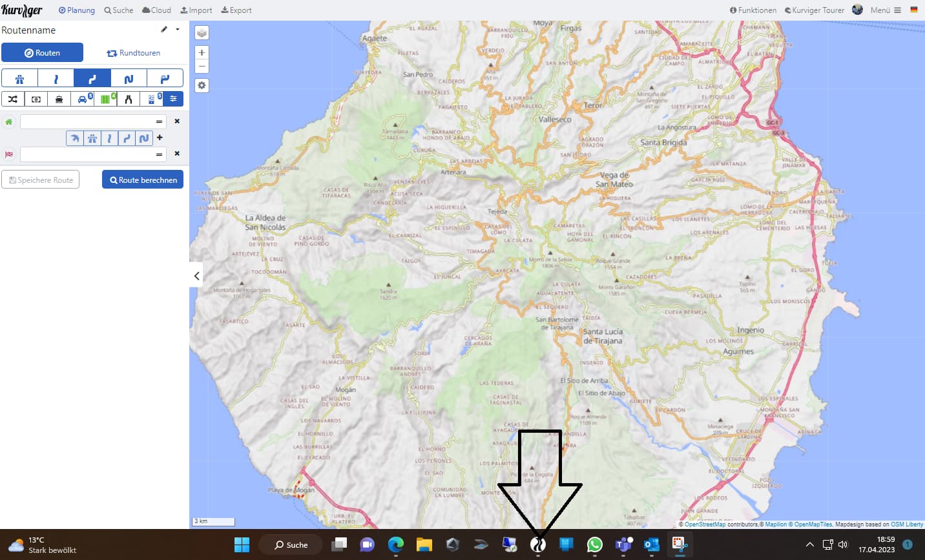
Task: Open the Suche menu
Action: (x=119, y=10)
